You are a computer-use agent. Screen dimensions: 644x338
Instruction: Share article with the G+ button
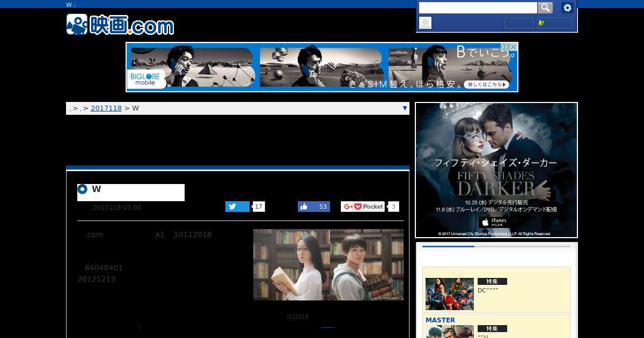(x=347, y=207)
